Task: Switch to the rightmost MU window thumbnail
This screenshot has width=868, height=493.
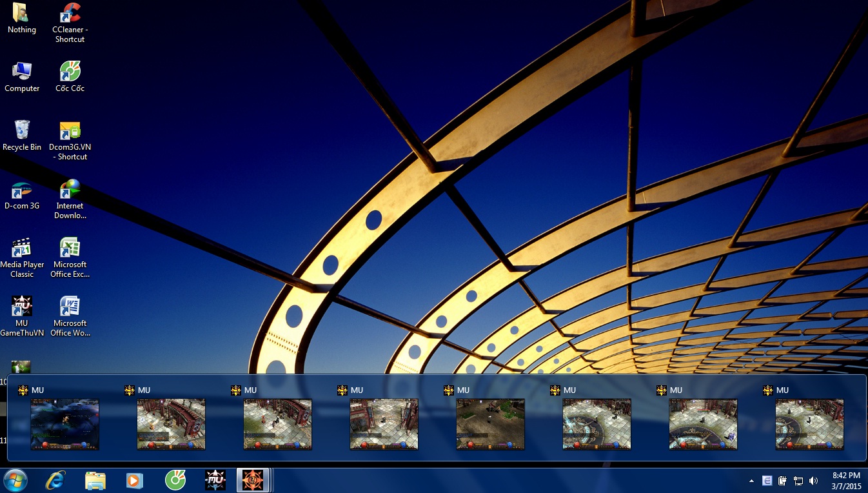Action: [x=809, y=423]
